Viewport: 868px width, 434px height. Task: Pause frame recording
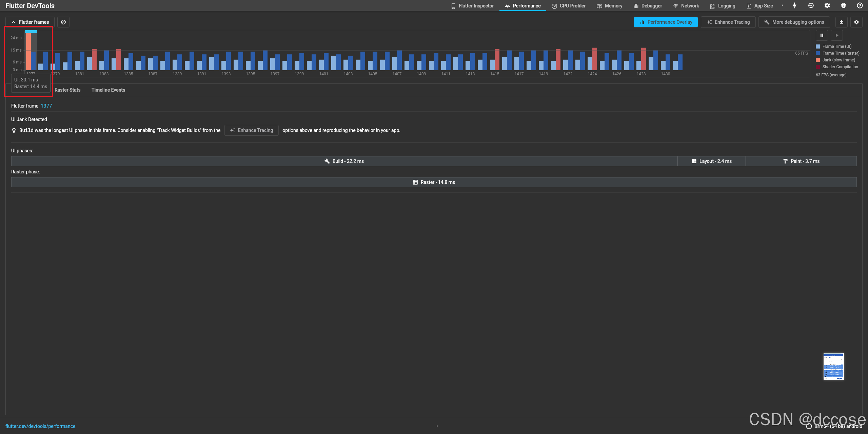coord(822,35)
